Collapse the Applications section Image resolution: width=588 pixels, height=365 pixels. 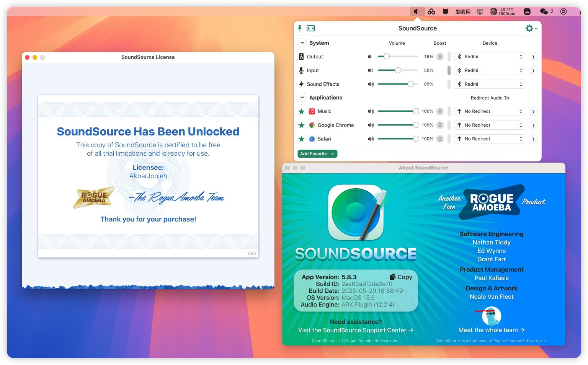pyautogui.click(x=302, y=98)
